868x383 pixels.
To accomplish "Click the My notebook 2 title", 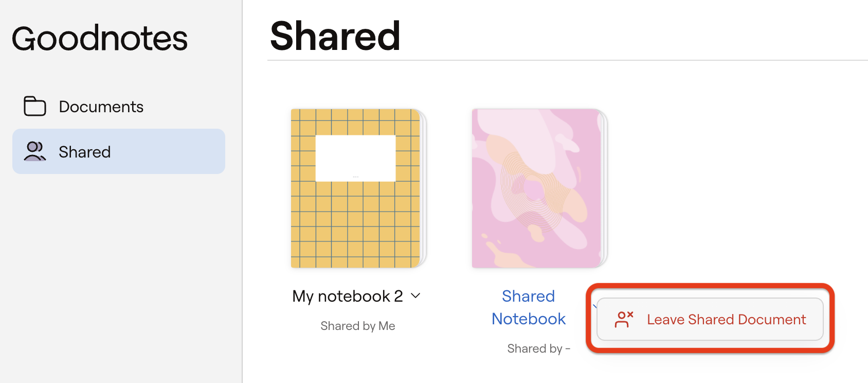I will click(x=347, y=296).
